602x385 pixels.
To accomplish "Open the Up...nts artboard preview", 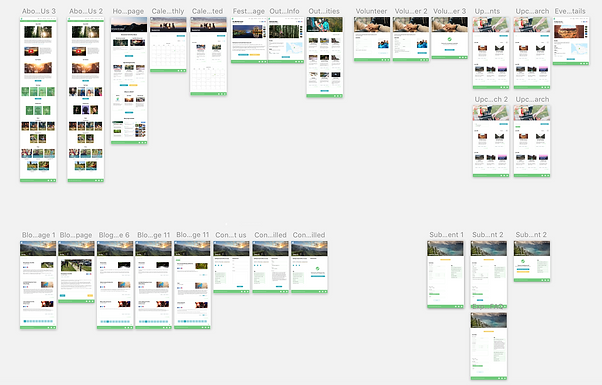I will click(491, 53).
